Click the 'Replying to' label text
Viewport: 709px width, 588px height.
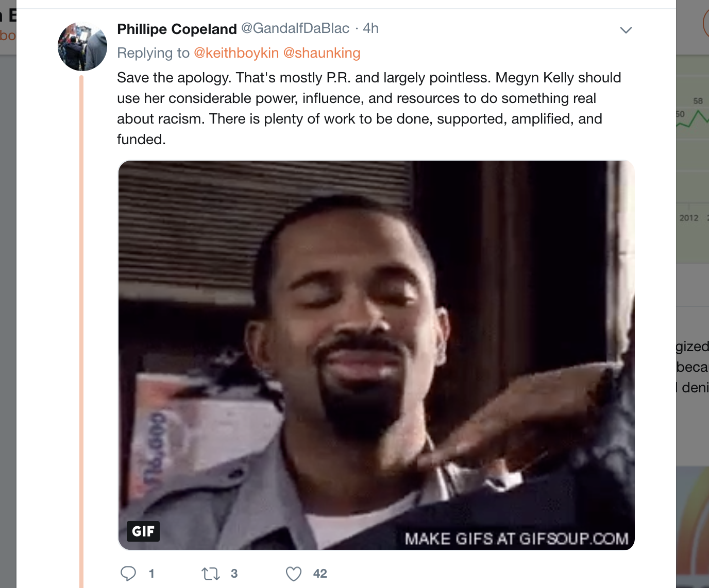coord(153,53)
